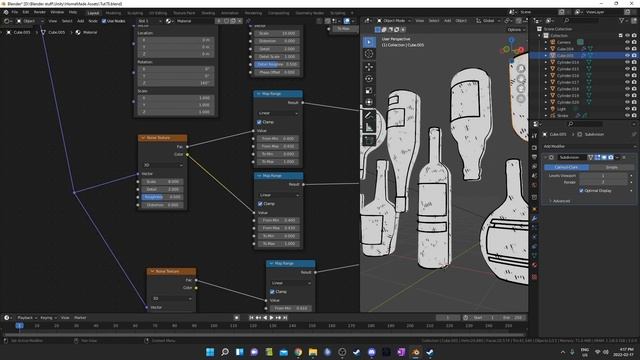Screen dimensions: 640x360
Task: Toggle Clamp on the bottom Map Range node
Action: [x=272, y=292]
